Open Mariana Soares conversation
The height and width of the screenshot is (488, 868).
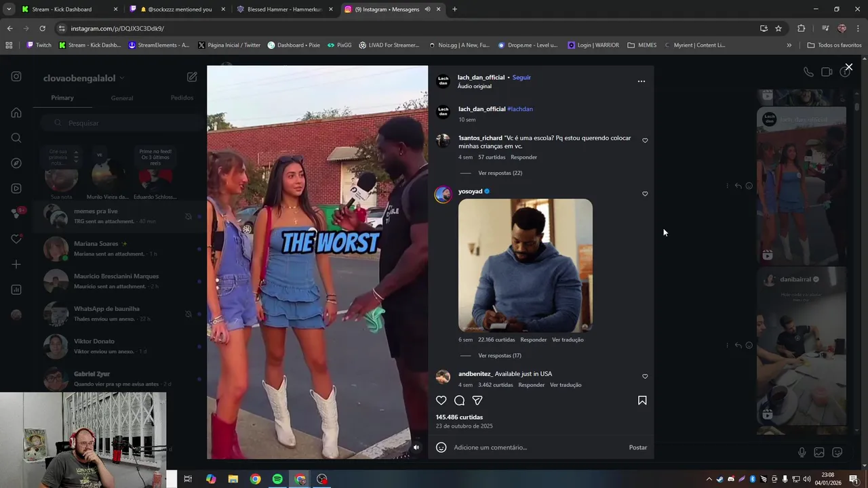click(119, 249)
